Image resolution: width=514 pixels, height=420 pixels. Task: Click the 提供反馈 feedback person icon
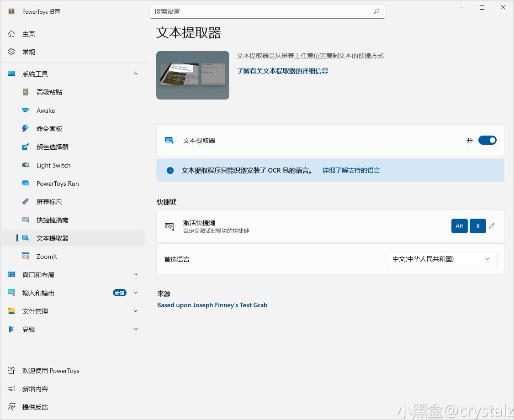tap(11, 407)
